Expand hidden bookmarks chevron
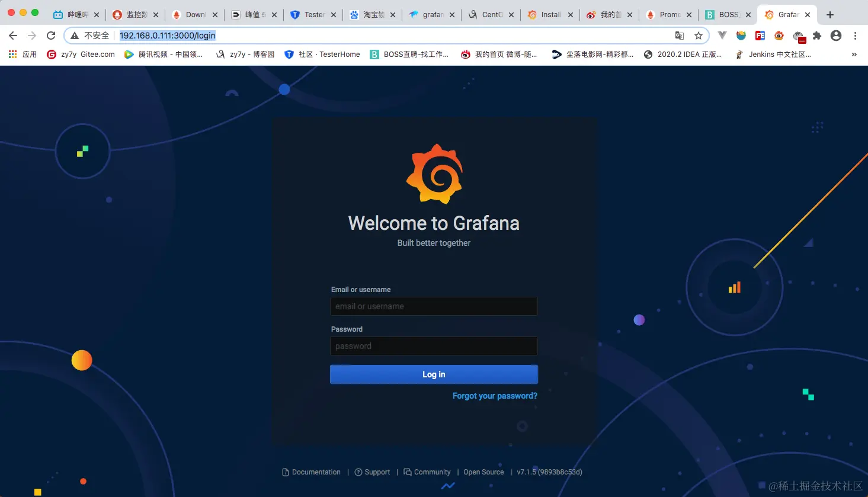The height and width of the screenshot is (497, 868). (x=854, y=54)
